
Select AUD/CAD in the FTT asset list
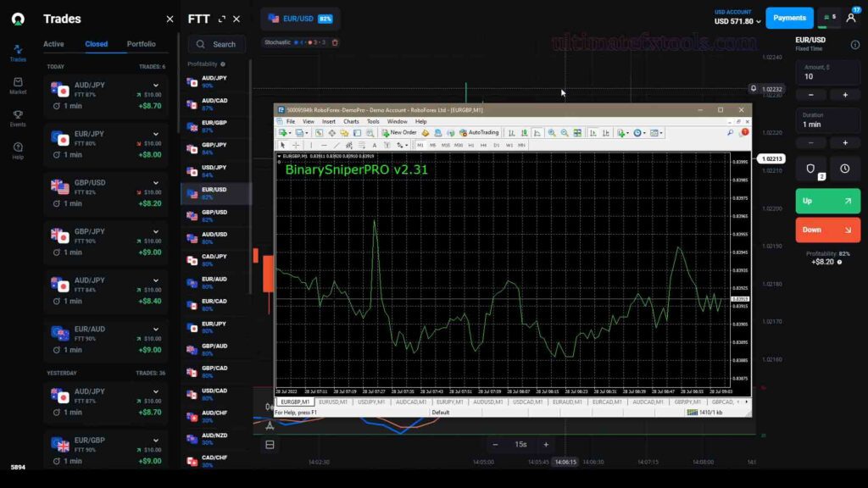[214, 104]
